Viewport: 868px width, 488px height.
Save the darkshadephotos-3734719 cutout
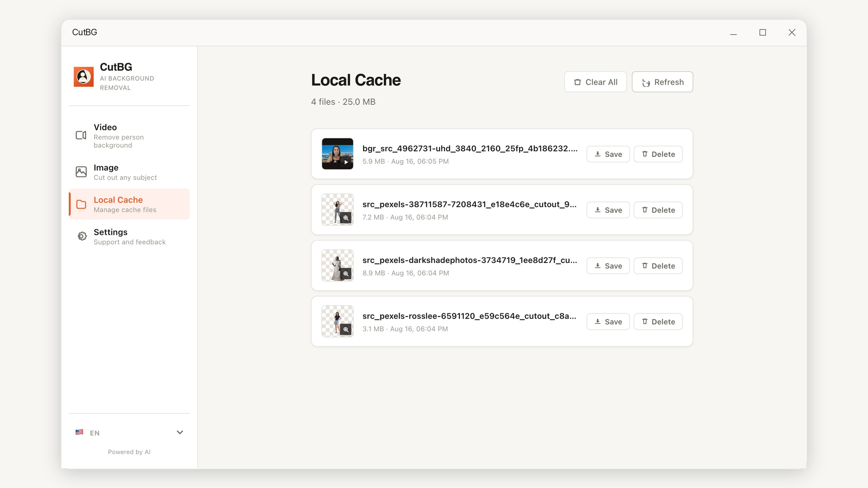[x=608, y=266]
